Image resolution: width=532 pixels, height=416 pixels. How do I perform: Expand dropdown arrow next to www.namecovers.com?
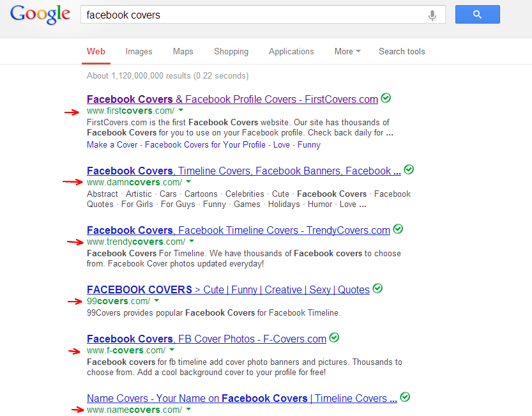pos(188,409)
